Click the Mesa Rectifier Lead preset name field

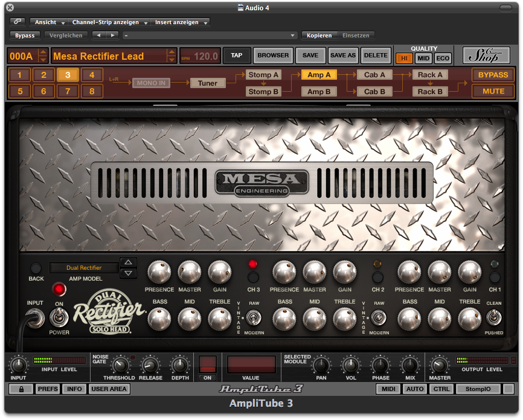109,56
